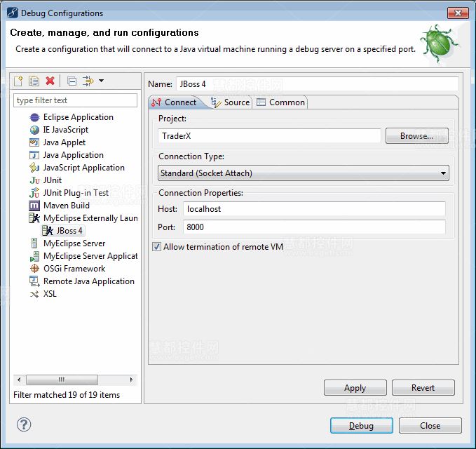Toggle Allow termination of remote VM

(x=156, y=247)
